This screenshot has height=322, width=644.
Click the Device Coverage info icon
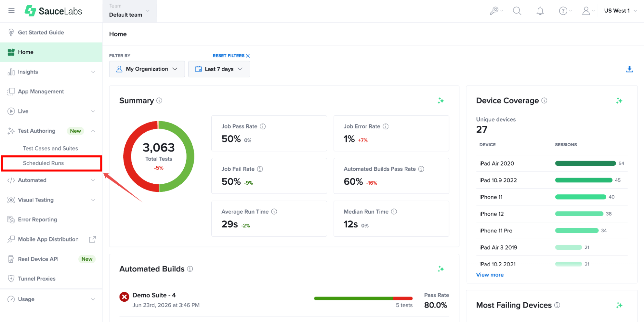point(544,101)
